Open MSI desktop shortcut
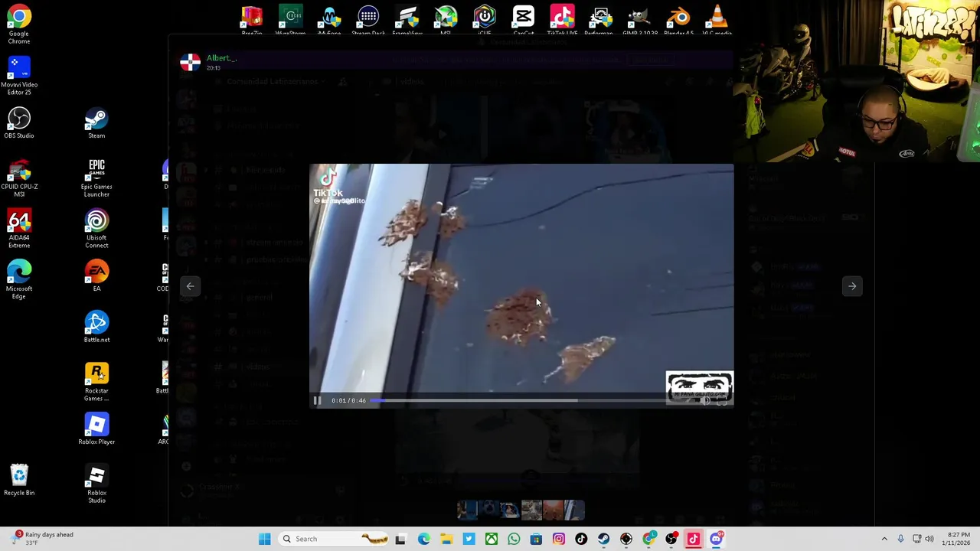This screenshot has width=980, height=551. click(446, 20)
